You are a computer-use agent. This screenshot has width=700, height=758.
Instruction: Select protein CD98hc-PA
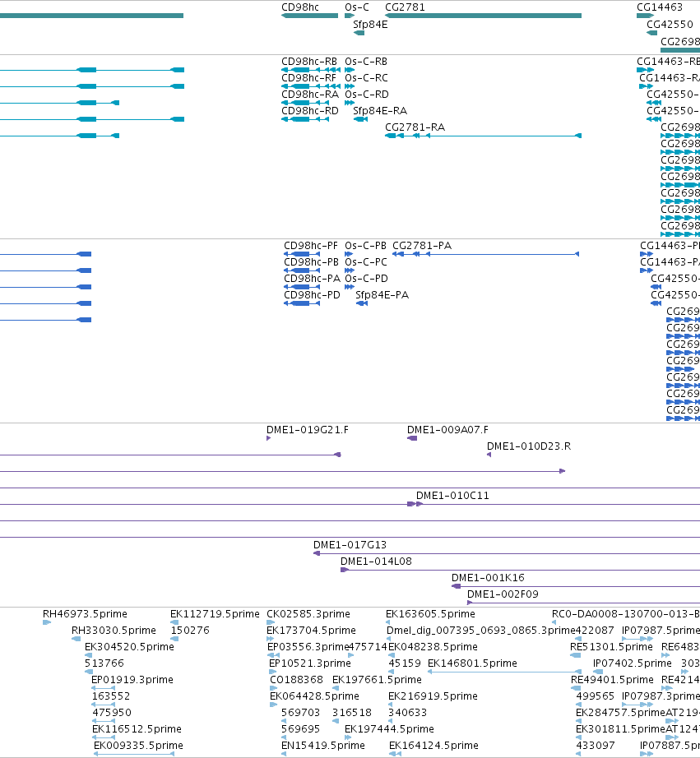312,279
